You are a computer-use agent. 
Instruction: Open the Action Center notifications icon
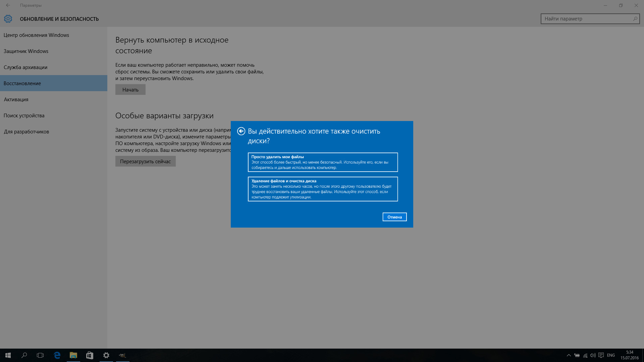(601, 355)
